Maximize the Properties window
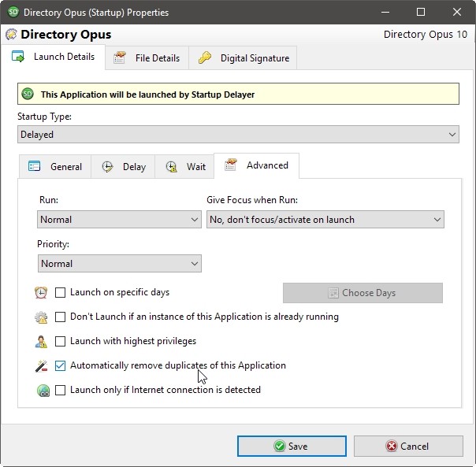 point(421,12)
